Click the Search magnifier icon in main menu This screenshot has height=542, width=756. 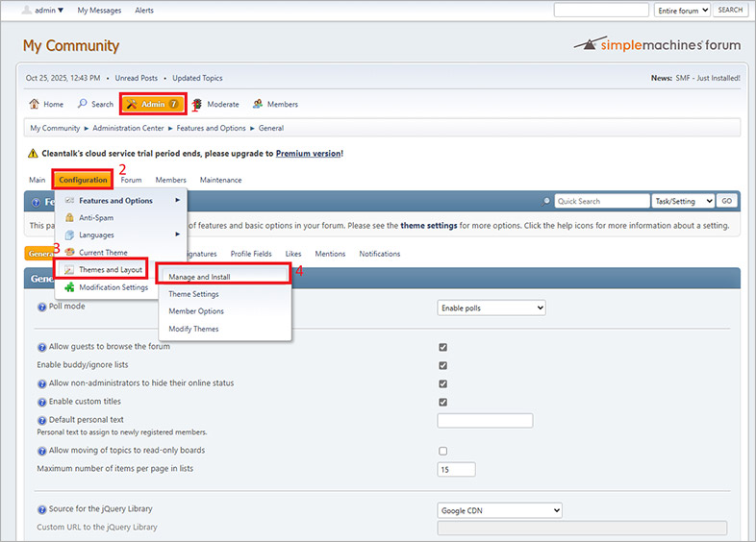[83, 104]
